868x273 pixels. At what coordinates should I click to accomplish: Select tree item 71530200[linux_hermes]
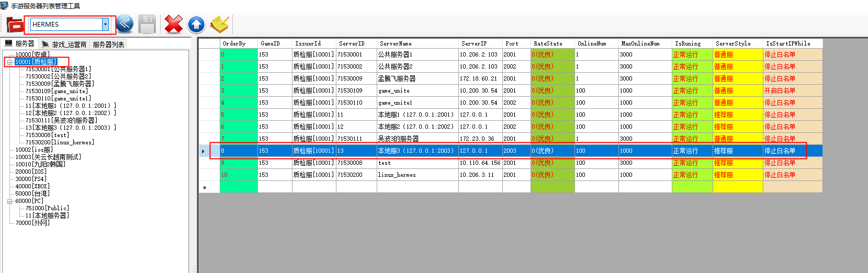point(60,142)
